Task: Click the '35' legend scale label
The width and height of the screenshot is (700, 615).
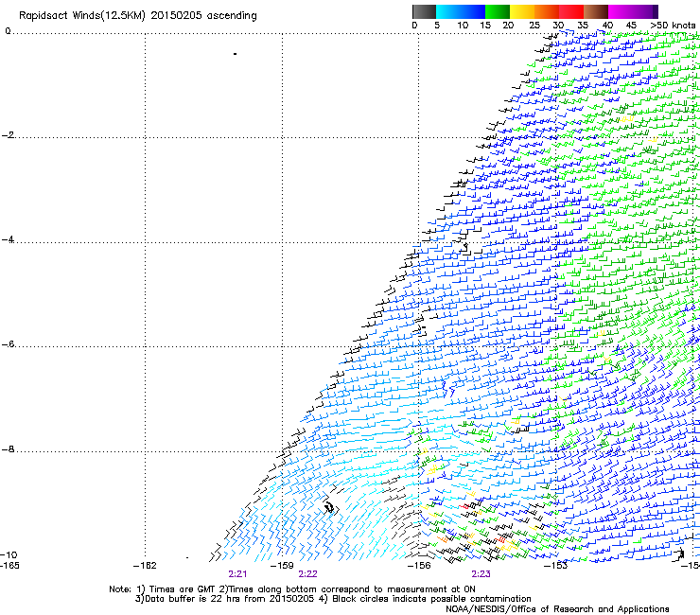Action: click(583, 26)
